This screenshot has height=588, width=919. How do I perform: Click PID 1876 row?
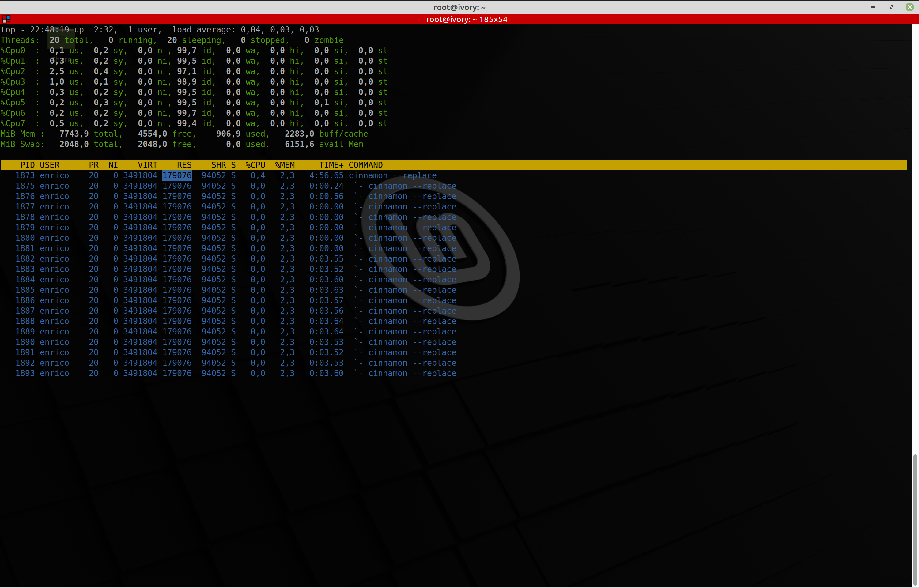(x=236, y=196)
